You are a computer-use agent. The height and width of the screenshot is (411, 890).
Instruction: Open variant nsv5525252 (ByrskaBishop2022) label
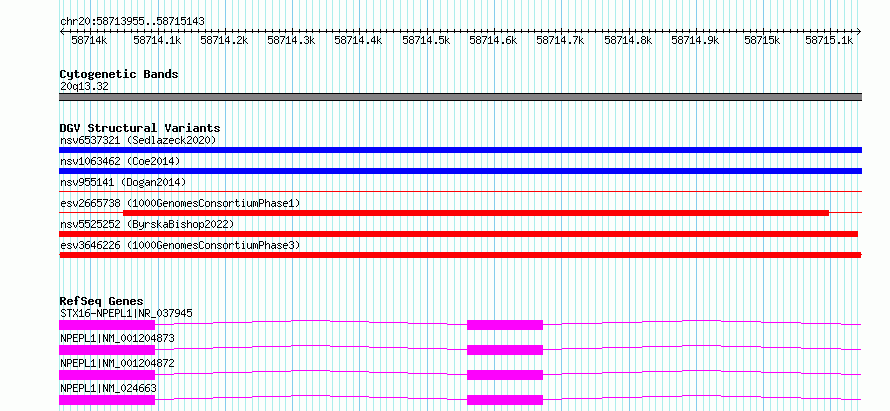(x=146, y=224)
